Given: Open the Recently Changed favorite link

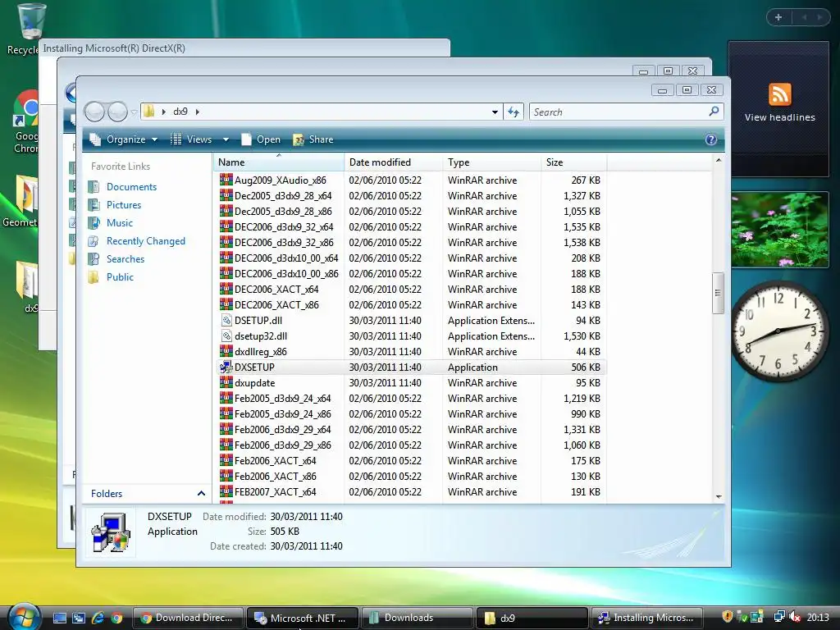Looking at the screenshot, I should pos(146,240).
